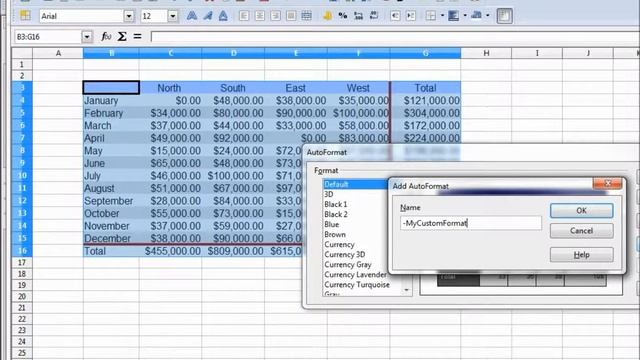
Task: Open the Name Box dropdown
Action: (x=87, y=37)
